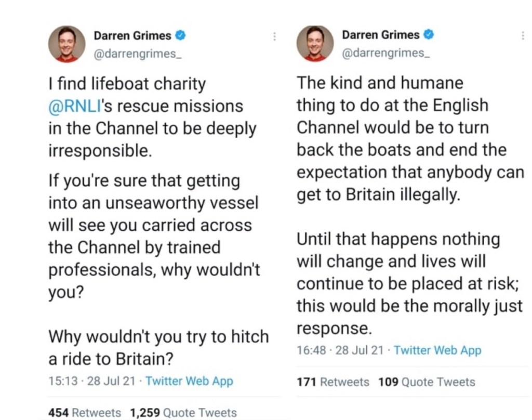View the 1,259 Quote Tweets
The image size is (532, 420).
(183, 413)
